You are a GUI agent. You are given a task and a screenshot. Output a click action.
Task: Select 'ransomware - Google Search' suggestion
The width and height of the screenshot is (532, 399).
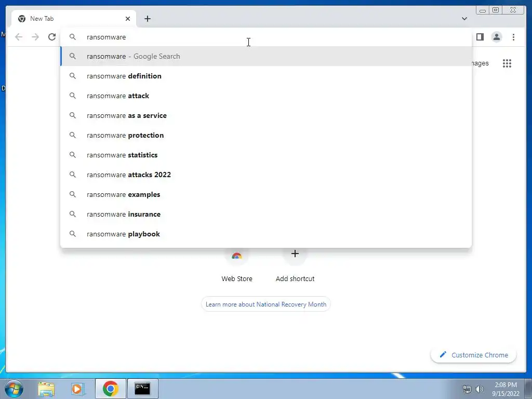tap(266, 56)
